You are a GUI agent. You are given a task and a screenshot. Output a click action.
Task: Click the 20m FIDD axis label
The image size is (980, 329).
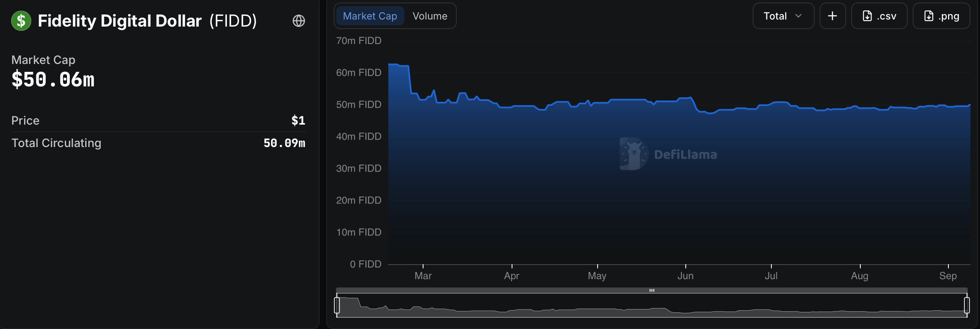tap(359, 201)
